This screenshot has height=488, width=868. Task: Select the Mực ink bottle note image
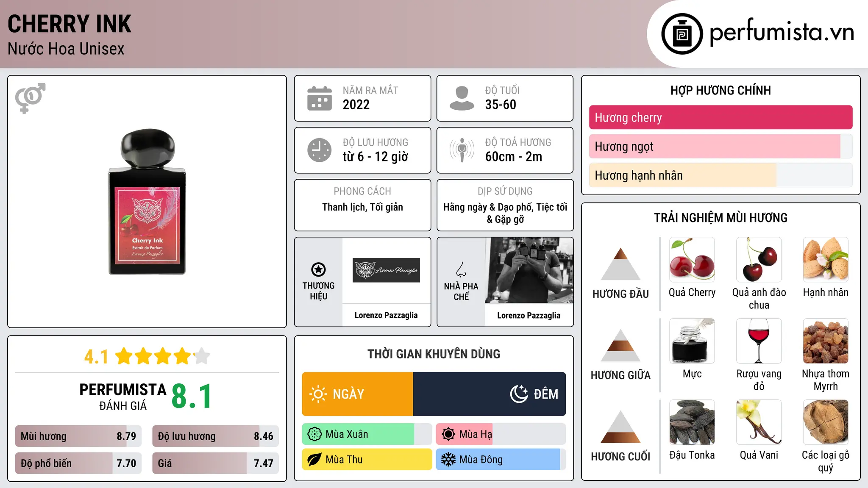692,341
